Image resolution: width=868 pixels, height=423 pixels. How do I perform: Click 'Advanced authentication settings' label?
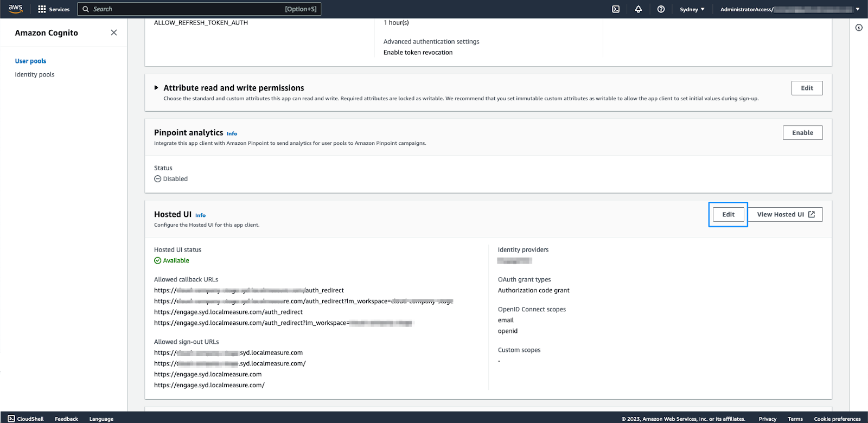431,42
